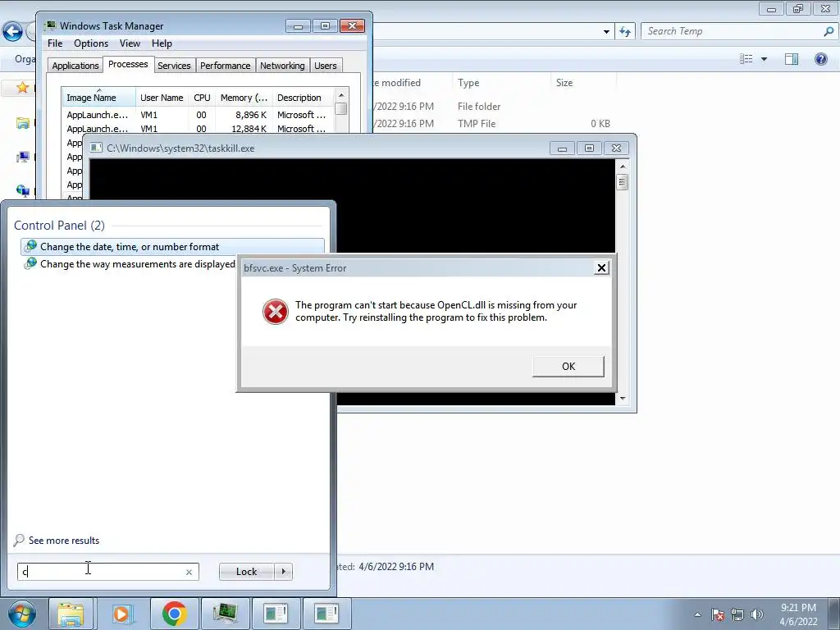Click OK in the System Error dialog
840x630 pixels.
(568, 367)
